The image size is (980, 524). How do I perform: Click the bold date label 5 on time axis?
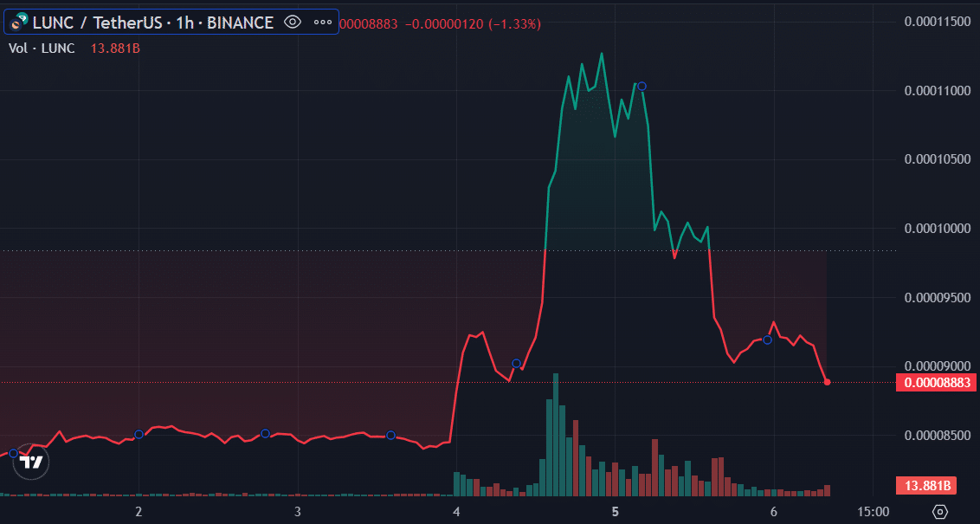point(615,512)
